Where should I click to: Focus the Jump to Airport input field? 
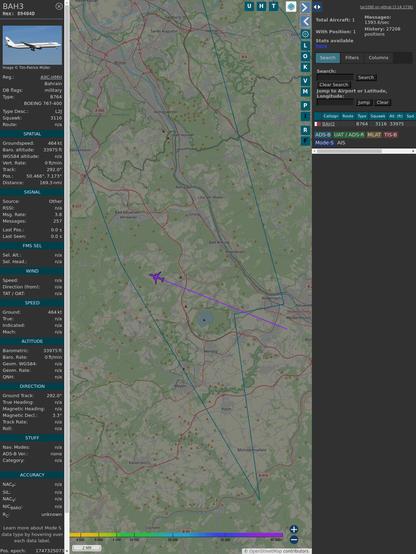point(335,102)
